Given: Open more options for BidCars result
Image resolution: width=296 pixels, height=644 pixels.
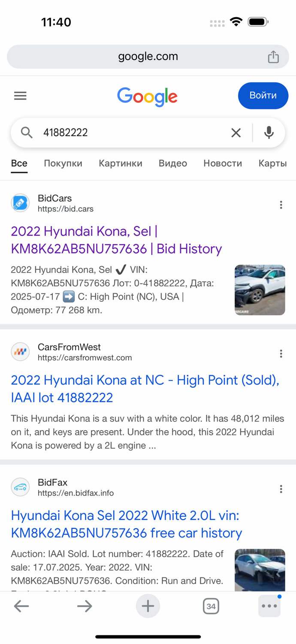Looking at the screenshot, I should coord(281,205).
